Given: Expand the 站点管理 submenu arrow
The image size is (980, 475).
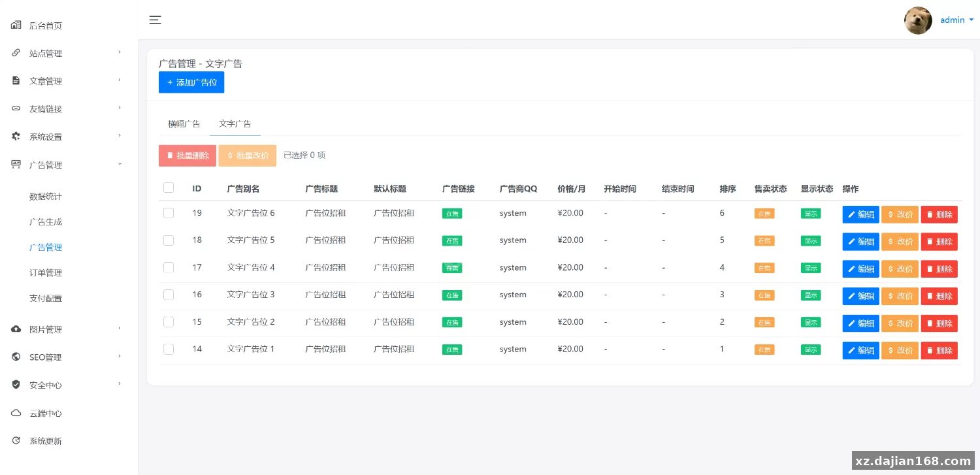Looking at the screenshot, I should click(x=120, y=52).
